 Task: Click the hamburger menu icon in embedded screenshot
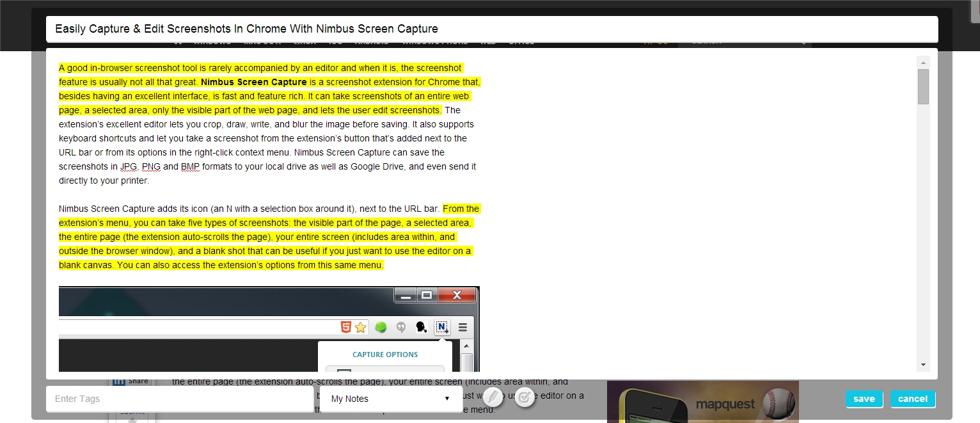462,328
